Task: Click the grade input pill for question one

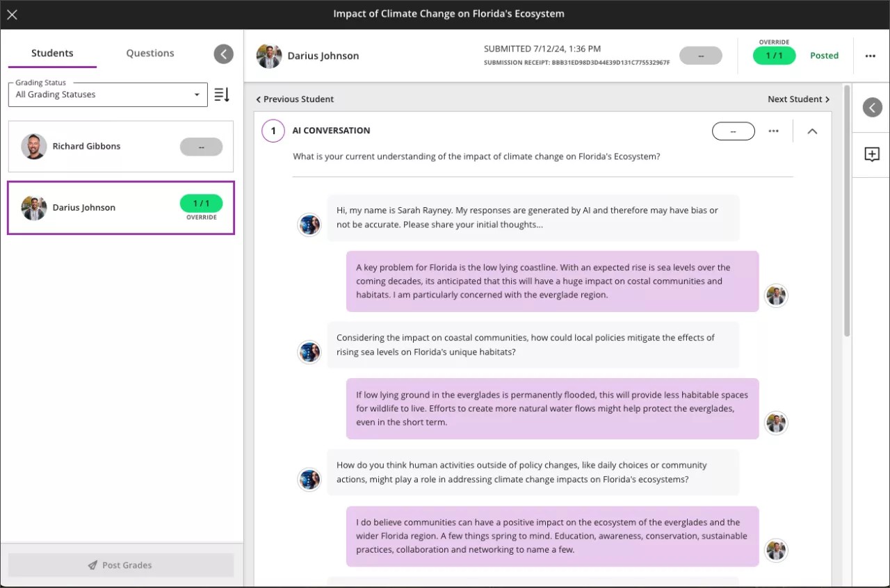Action: point(733,131)
